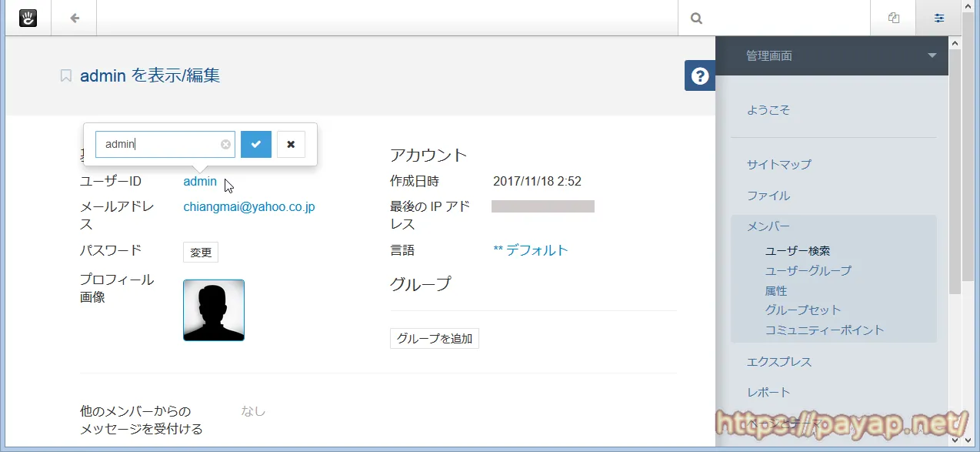Click the back arrow in toolbar
Viewport: 980px width, 452px height.
point(74,18)
